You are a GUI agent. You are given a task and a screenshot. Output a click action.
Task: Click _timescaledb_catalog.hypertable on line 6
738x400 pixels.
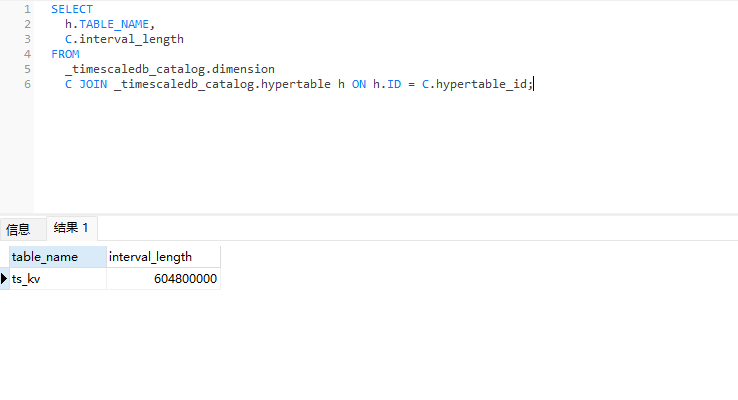[222, 84]
